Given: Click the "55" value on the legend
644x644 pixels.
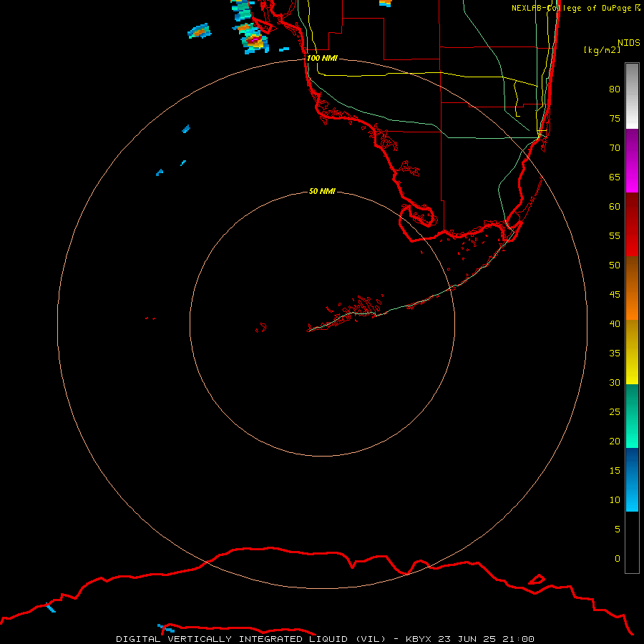Looking at the screenshot, I should click(x=615, y=235).
